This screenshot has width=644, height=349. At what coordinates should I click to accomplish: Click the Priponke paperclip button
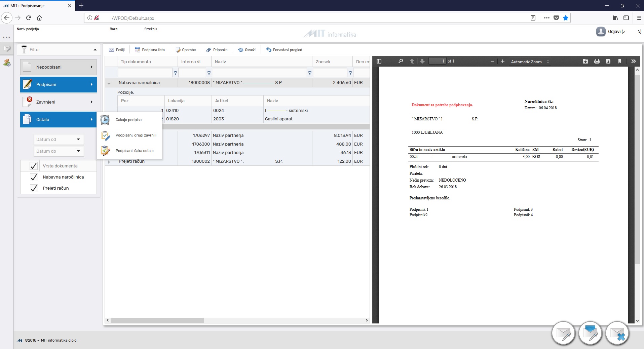pyautogui.click(x=217, y=50)
